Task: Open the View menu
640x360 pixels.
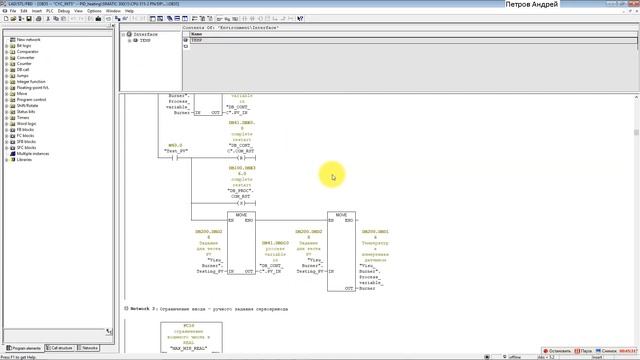Action: point(78,11)
